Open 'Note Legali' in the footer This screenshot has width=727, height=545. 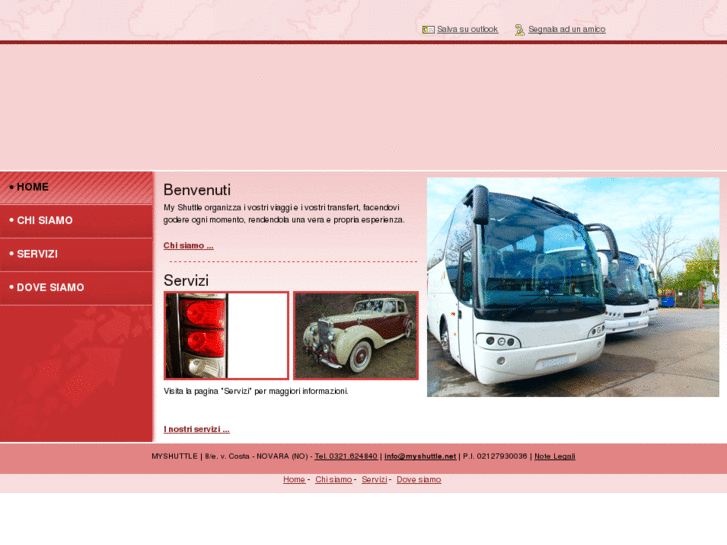[x=555, y=456]
